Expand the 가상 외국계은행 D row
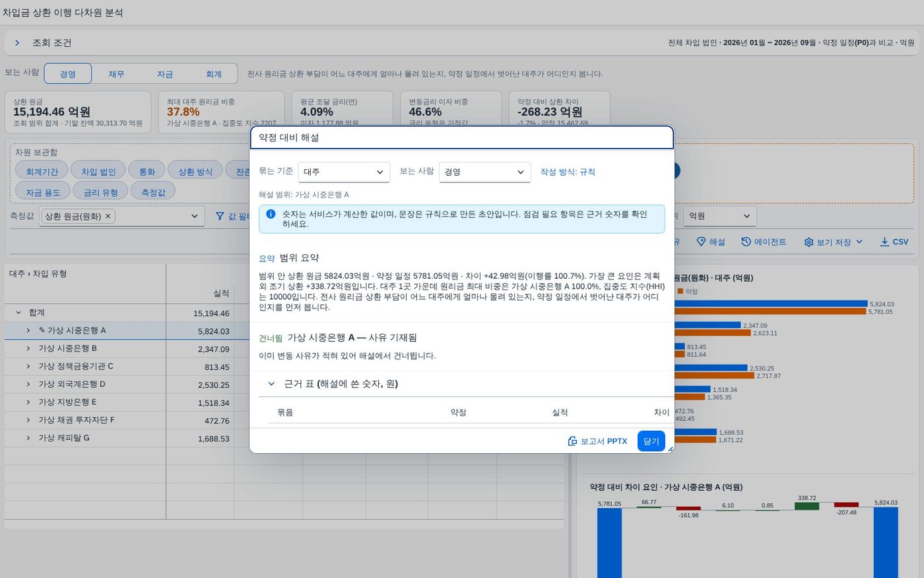This screenshot has height=578, width=924. 28,384
